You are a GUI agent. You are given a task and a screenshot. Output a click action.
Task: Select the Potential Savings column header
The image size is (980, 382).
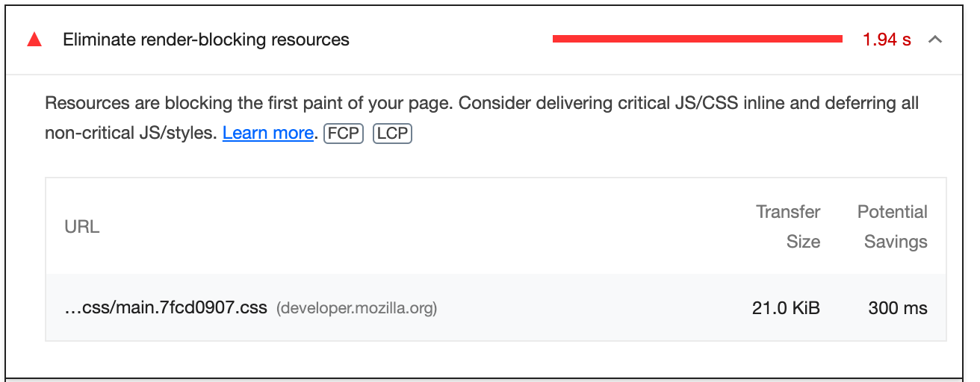point(893,227)
